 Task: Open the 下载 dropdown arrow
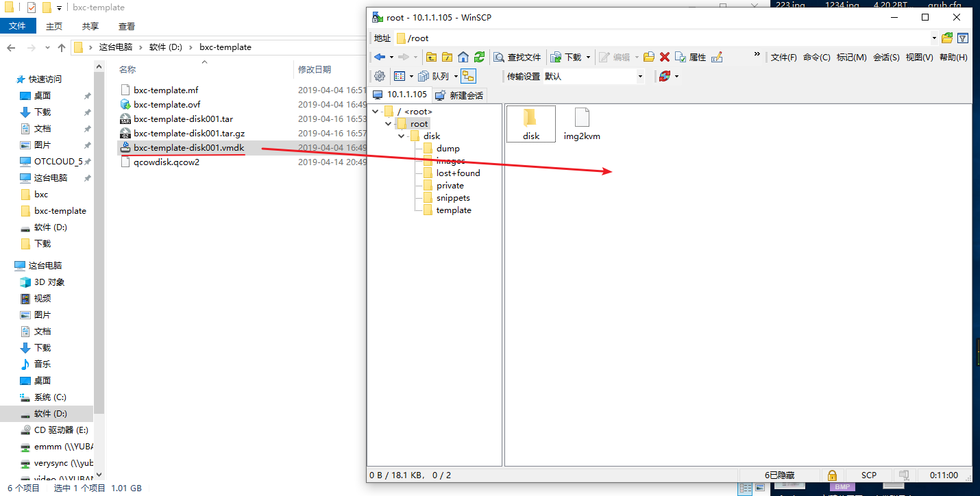click(588, 57)
